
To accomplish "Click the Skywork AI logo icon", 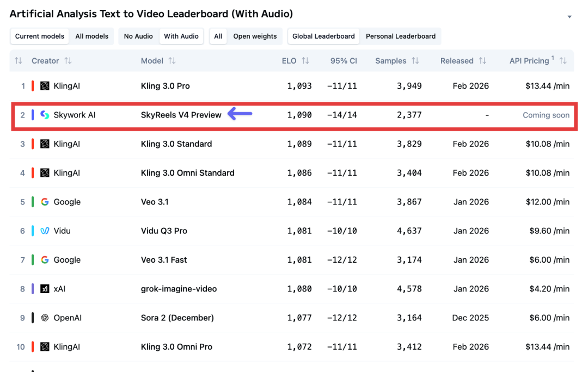I will 45,115.
